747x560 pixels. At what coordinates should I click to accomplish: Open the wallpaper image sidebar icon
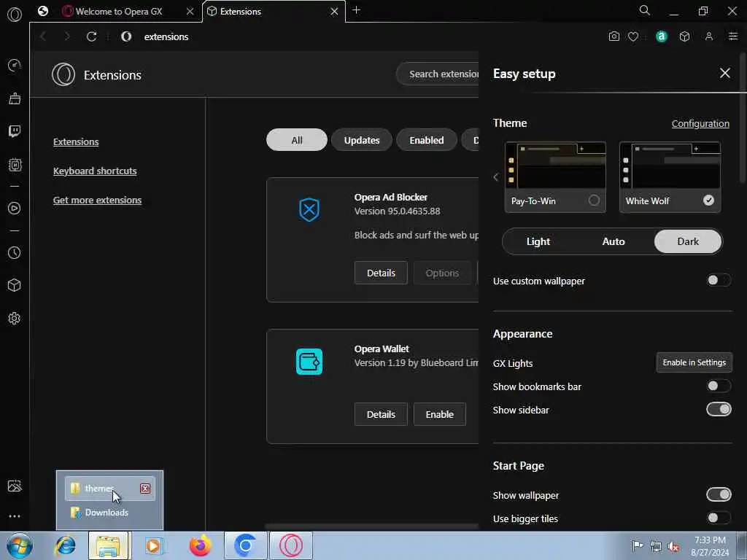tap(15, 486)
